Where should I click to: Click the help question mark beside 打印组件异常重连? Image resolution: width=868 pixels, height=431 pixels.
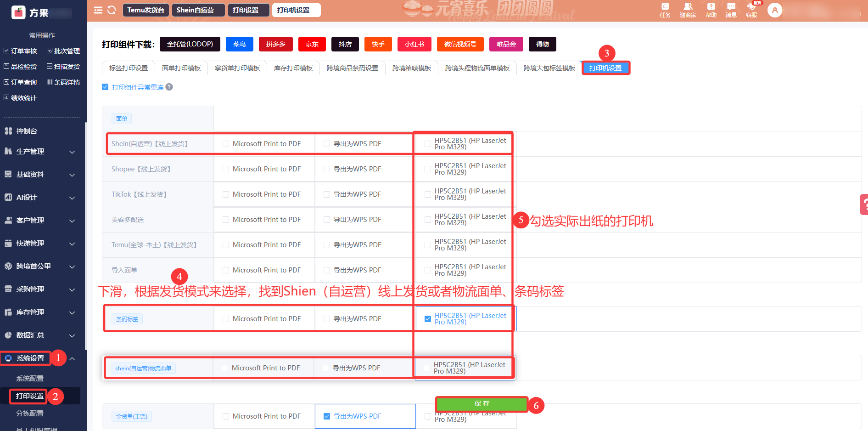(169, 87)
